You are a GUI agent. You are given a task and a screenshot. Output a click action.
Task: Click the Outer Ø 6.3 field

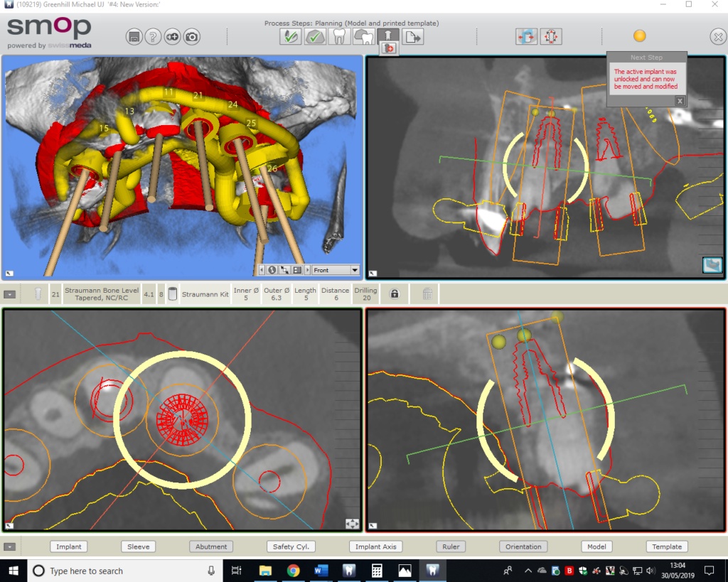tap(277, 293)
